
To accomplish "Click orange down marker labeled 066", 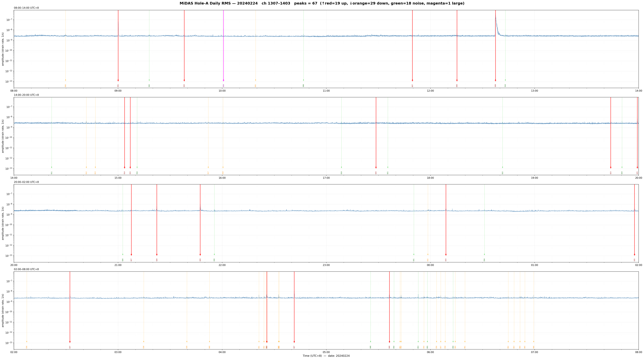I will (534, 342).
